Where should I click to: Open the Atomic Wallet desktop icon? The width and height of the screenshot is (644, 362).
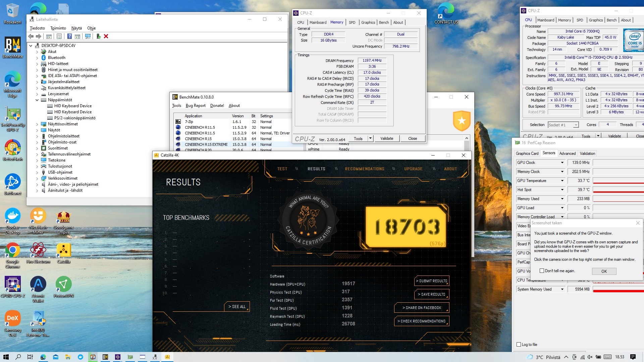pyautogui.click(x=38, y=289)
